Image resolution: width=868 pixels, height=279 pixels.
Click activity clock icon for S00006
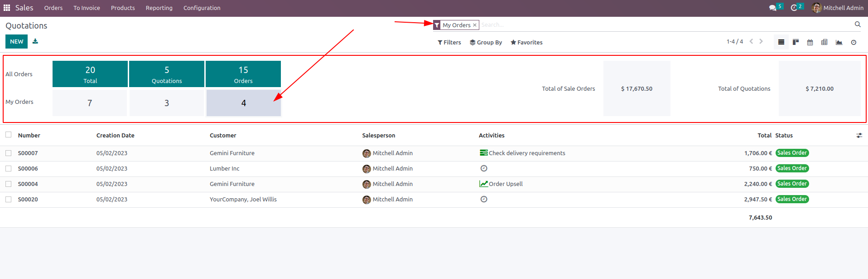coord(484,168)
